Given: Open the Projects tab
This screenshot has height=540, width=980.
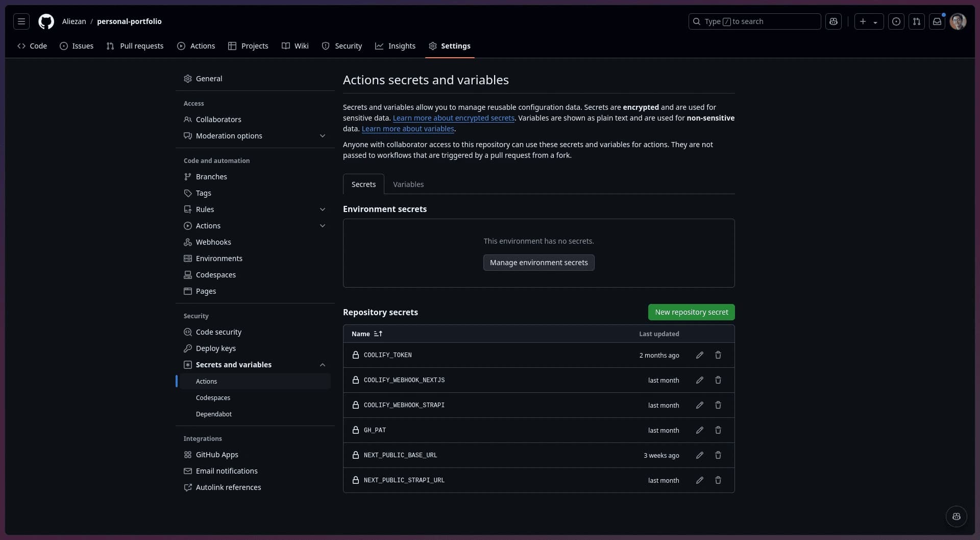Looking at the screenshot, I should 248,46.
